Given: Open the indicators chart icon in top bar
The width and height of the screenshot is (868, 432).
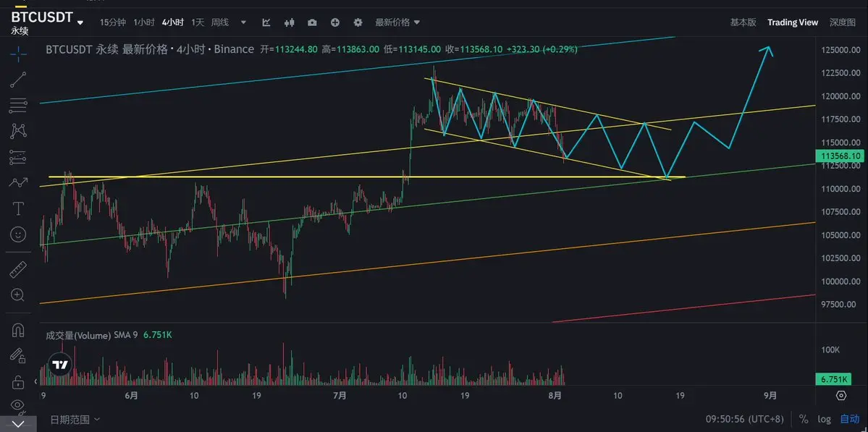Looking at the screenshot, I should 266,22.
